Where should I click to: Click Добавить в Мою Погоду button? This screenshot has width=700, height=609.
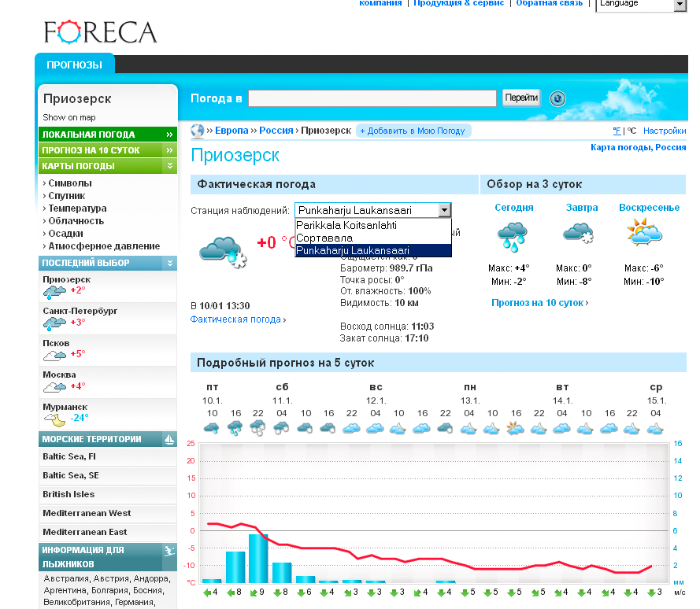413,131
